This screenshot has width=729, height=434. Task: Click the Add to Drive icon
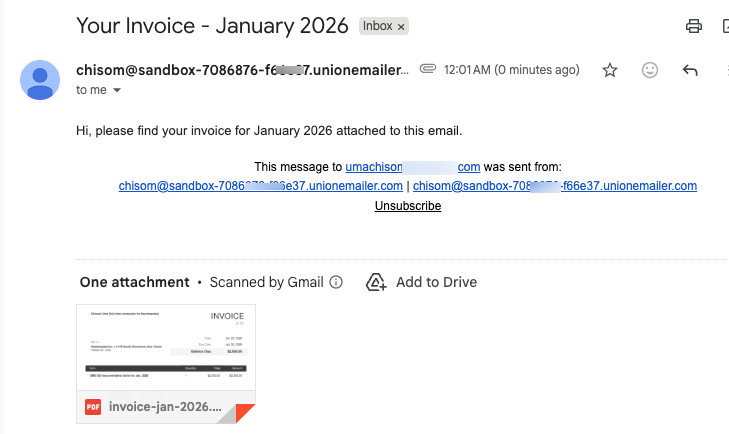coord(376,282)
